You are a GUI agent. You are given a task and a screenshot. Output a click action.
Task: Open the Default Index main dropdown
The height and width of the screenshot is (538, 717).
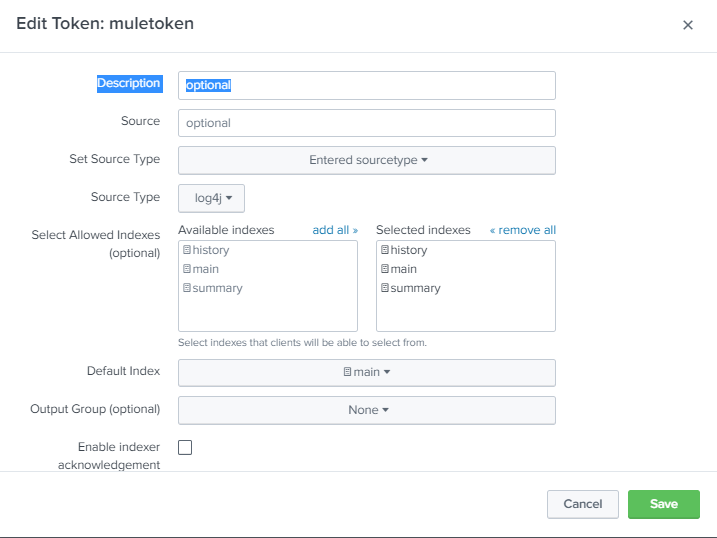(x=366, y=372)
